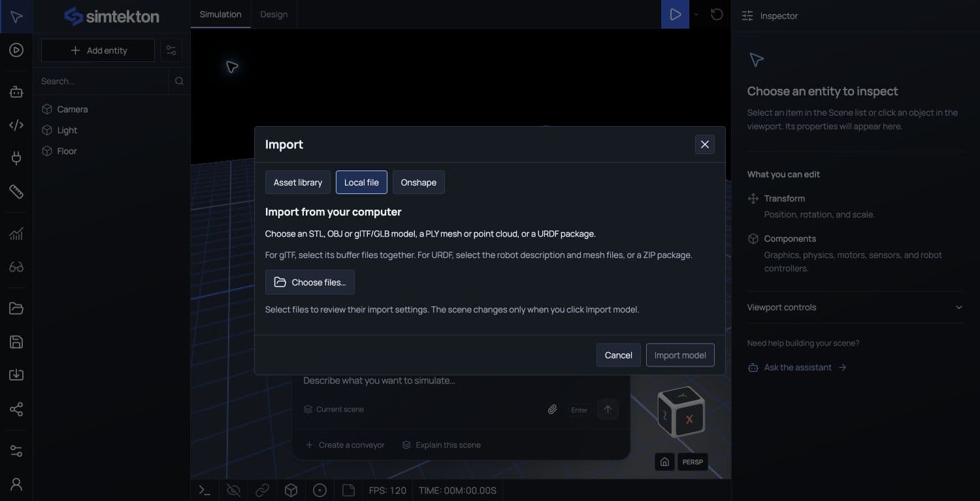Screen dimensions: 980x501
Task: Expand the Viewport controls section
Action: (855, 308)
